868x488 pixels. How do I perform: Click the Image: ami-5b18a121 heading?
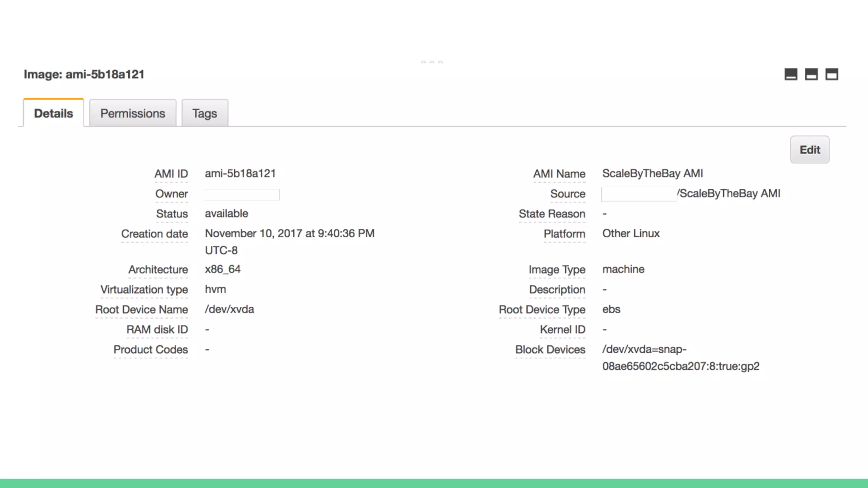[84, 75]
